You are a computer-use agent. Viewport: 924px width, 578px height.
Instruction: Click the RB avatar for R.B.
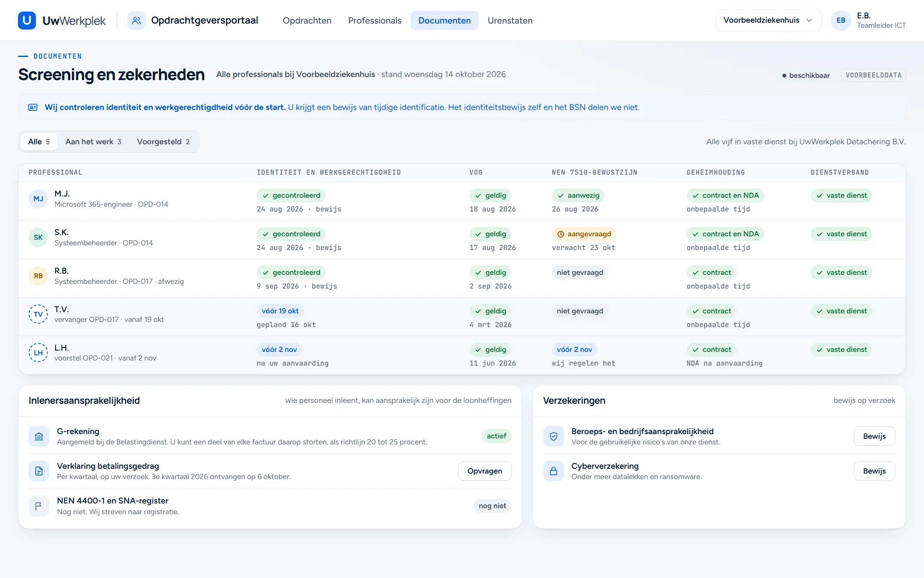38,276
